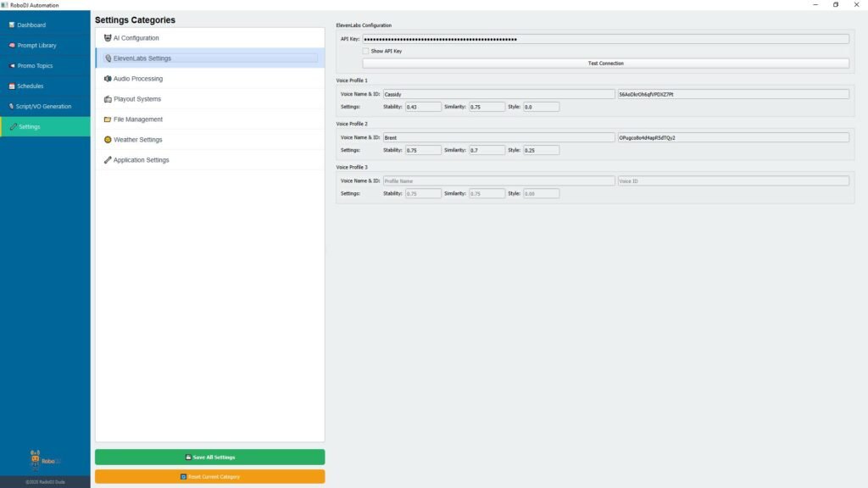868x488 pixels.
Task: Enable the Show API Key checkbox
Action: (365, 51)
